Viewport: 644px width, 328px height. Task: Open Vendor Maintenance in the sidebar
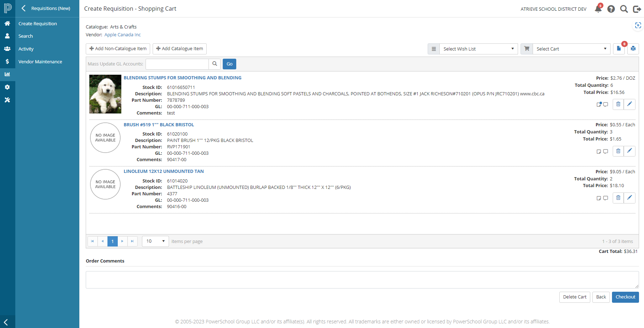[40, 62]
